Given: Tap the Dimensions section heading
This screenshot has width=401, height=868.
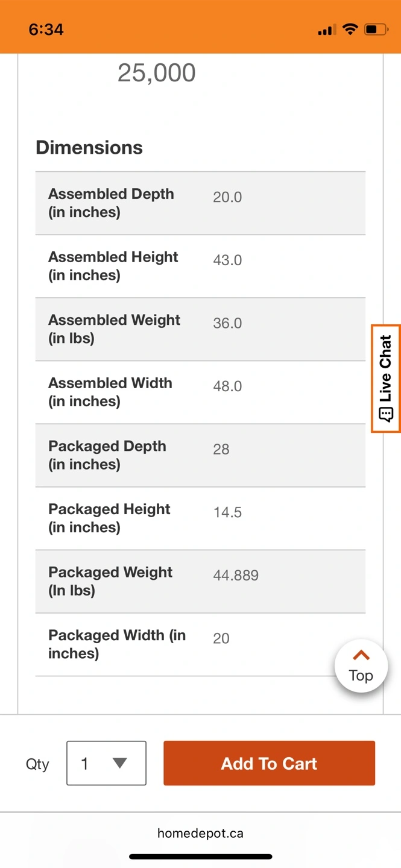Looking at the screenshot, I should pyautogui.click(x=89, y=148).
